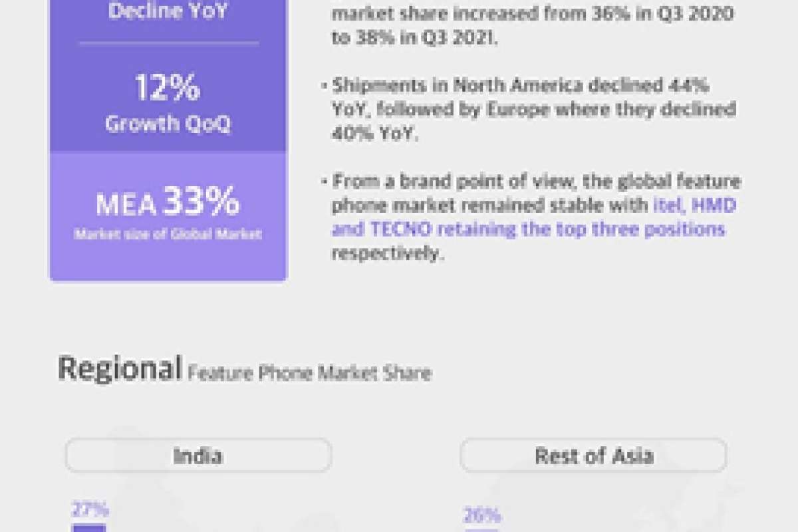Image resolution: width=798 pixels, height=532 pixels.
Task: Click the 12% figure in the purple card
Action: point(167,88)
